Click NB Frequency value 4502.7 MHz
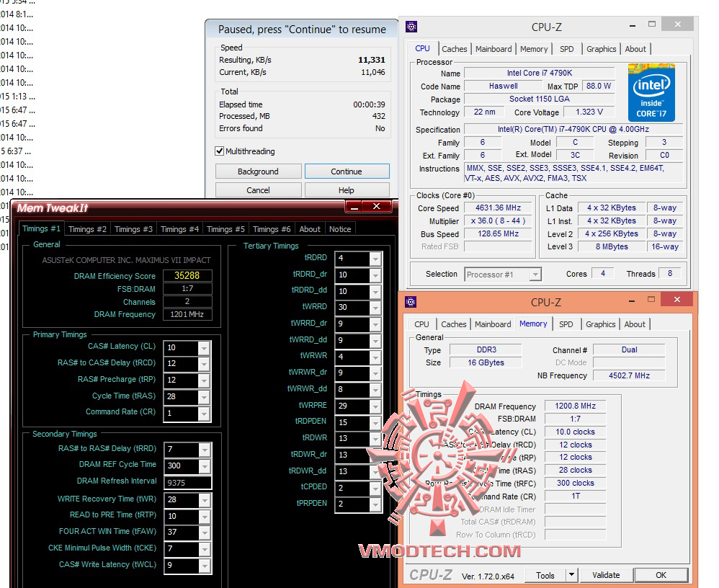Image resolution: width=719 pixels, height=588 pixels. tap(629, 375)
